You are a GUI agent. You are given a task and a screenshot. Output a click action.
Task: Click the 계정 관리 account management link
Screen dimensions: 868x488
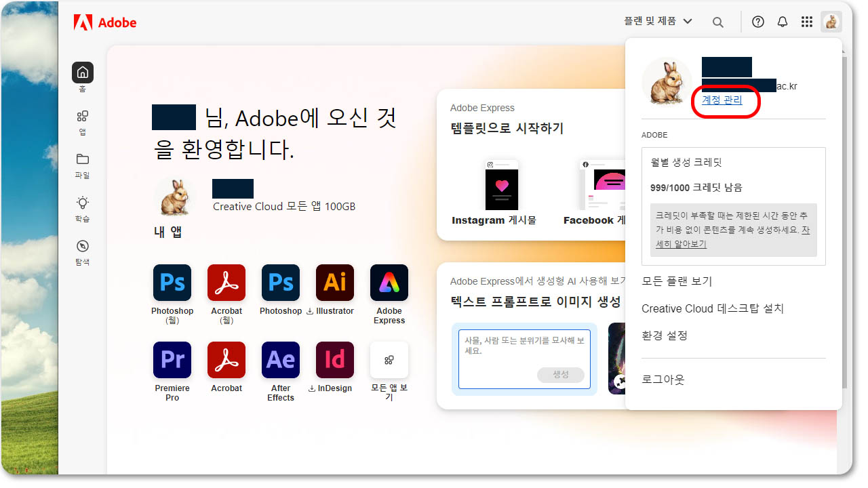click(x=722, y=100)
